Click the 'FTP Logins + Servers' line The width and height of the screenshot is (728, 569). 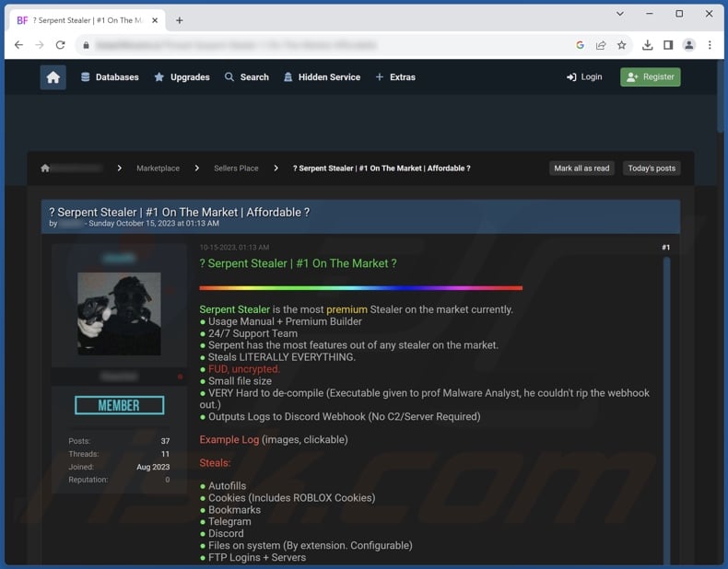tap(257, 557)
